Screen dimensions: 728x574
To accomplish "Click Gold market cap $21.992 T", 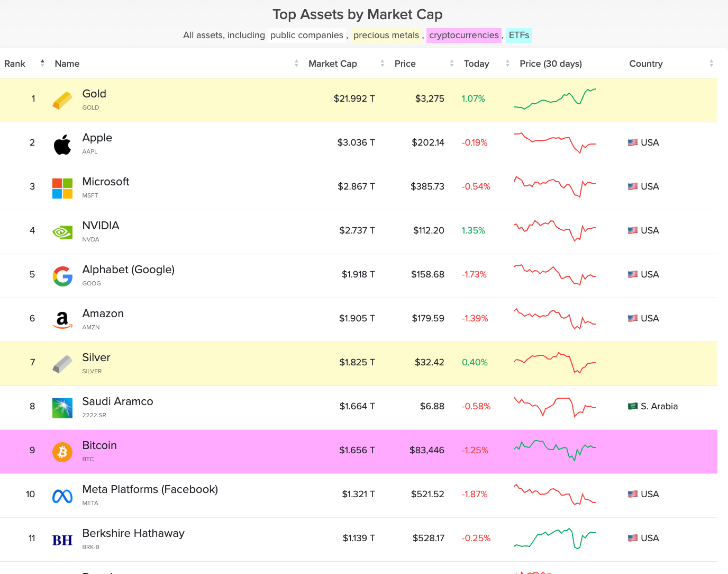I will 354,98.
